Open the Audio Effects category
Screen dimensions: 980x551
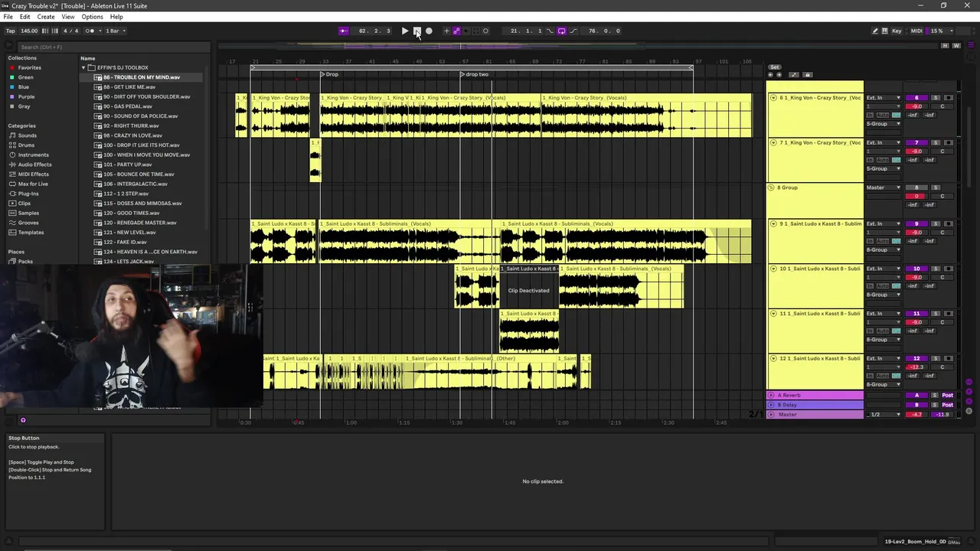[35, 165]
